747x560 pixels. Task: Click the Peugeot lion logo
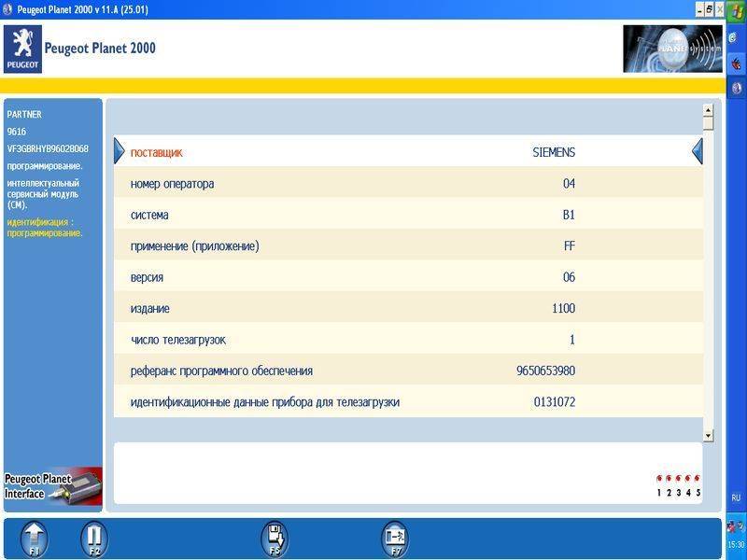pos(21,49)
